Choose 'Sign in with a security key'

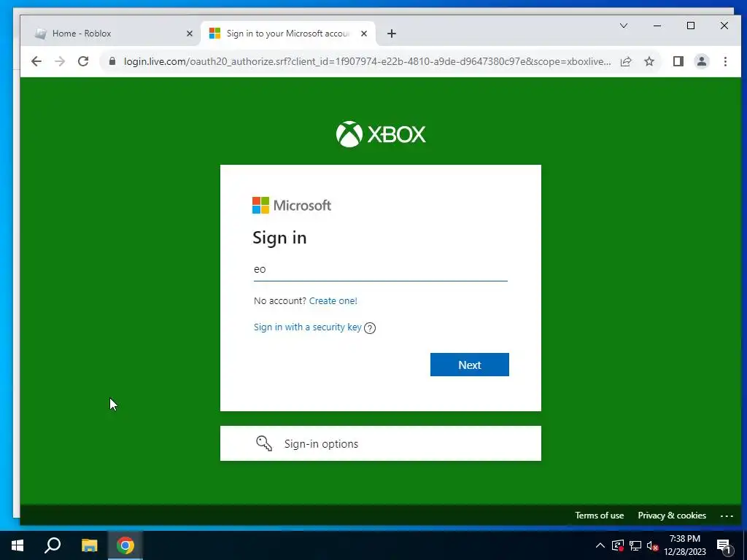[x=308, y=327]
